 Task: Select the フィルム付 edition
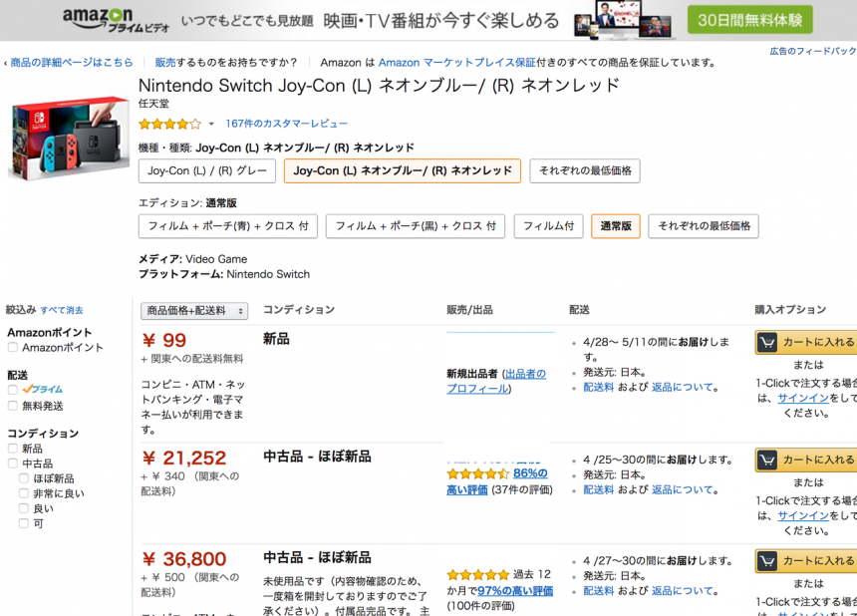(x=549, y=226)
